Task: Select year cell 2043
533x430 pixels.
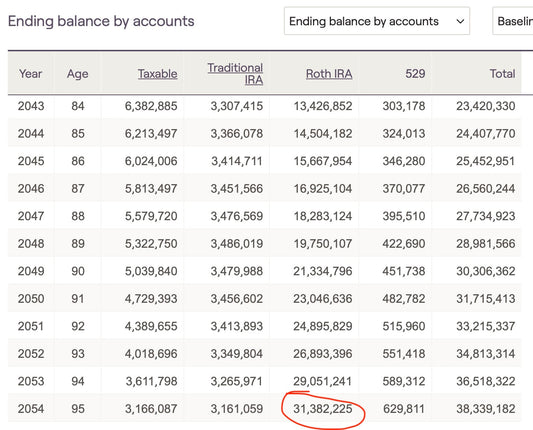Action: point(31,106)
